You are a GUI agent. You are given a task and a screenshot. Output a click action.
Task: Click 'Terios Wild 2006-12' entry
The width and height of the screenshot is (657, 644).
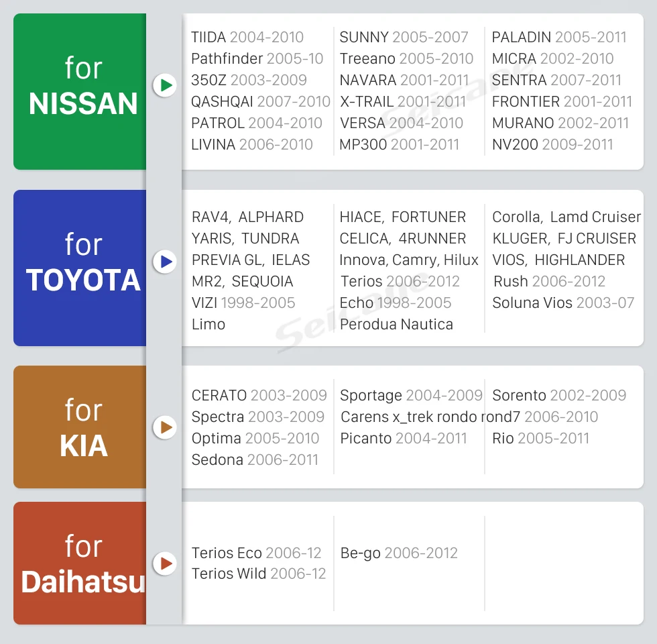259,573
